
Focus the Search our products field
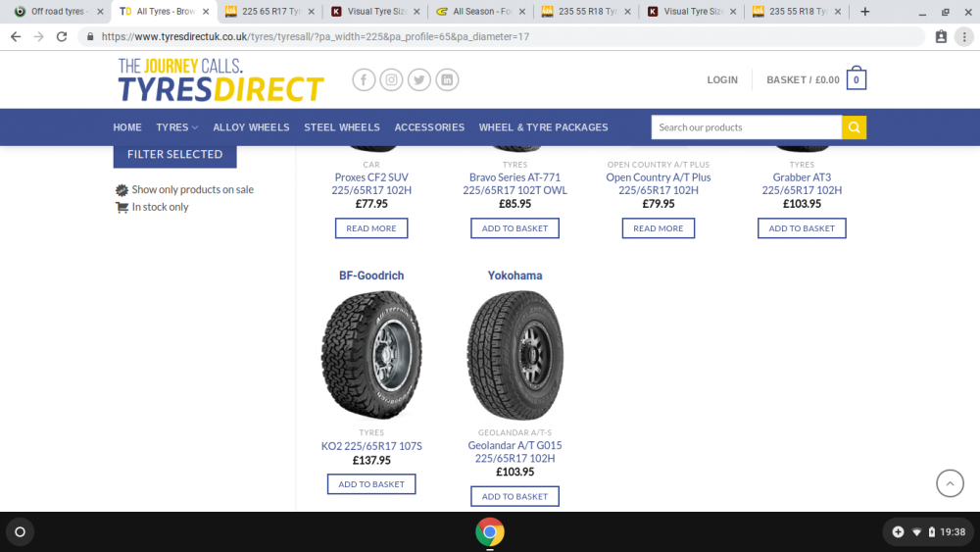[746, 127]
